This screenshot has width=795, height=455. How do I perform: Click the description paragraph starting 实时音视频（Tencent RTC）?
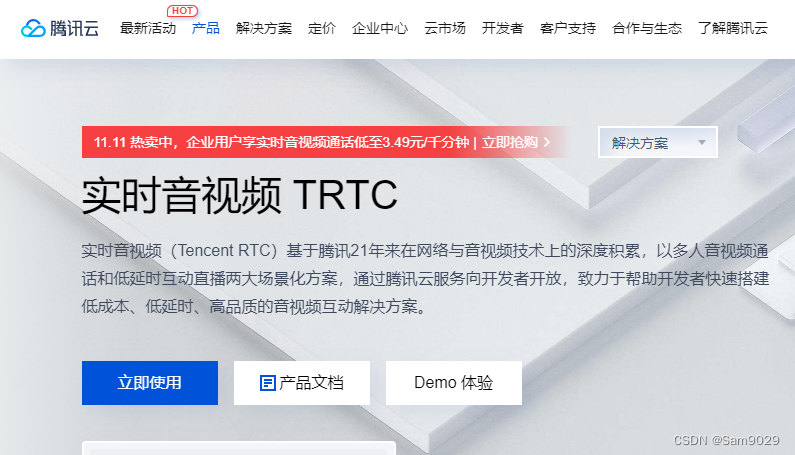425,278
